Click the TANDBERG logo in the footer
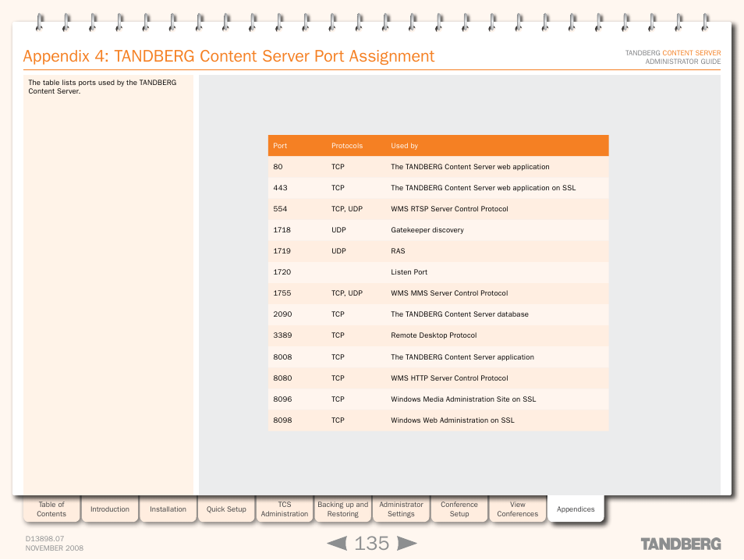This screenshot has height=560, width=744. tap(681, 544)
